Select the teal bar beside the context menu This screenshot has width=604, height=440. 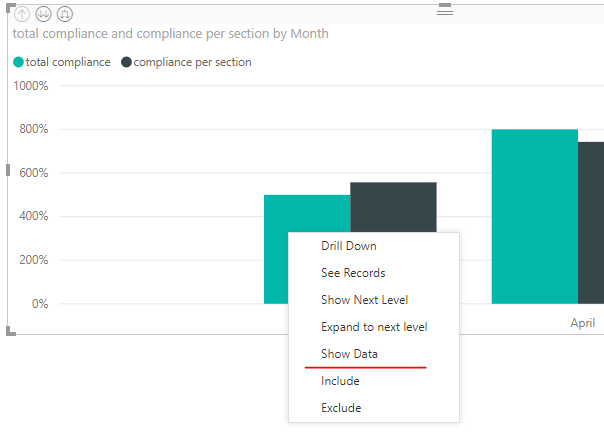(x=276, y=249)
